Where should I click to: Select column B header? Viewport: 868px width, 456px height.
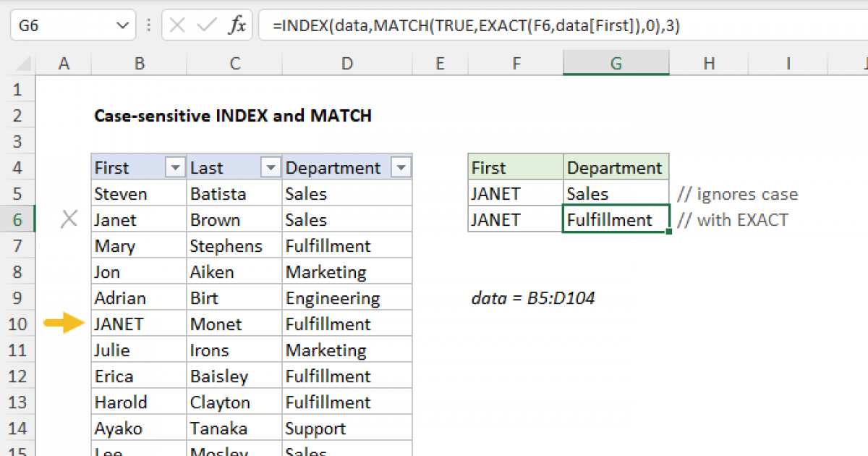[x=139, y=64]
